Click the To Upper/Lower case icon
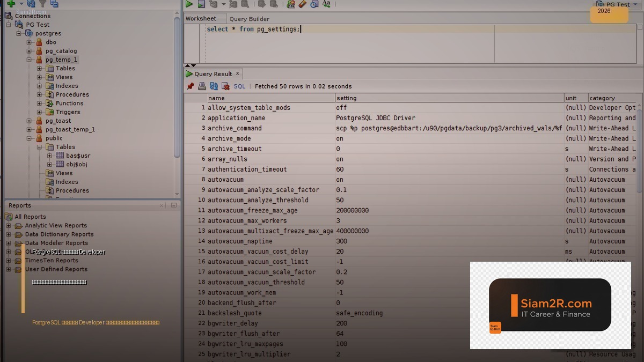This screenshot has height=362, width=644. [326, 4]
